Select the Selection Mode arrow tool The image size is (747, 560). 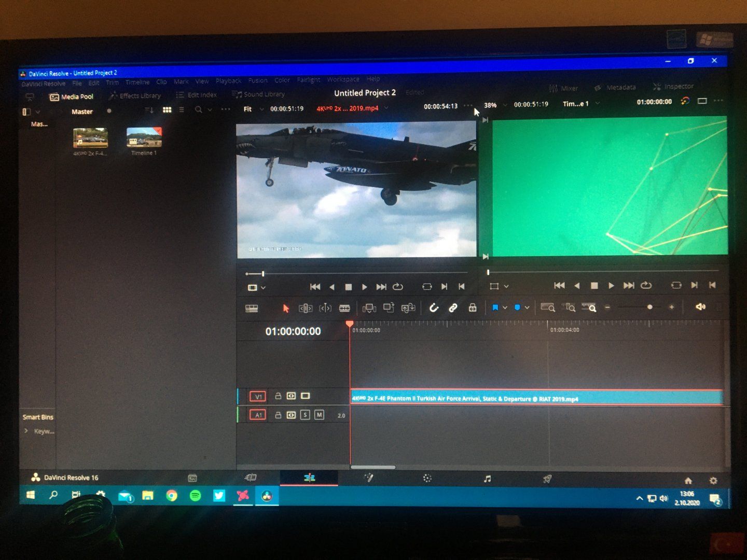(x=285, y=308)
